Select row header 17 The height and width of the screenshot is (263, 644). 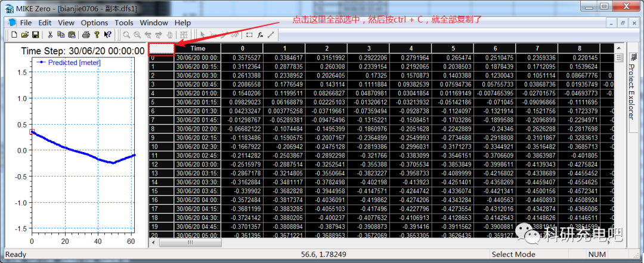(x=162, y=209)
